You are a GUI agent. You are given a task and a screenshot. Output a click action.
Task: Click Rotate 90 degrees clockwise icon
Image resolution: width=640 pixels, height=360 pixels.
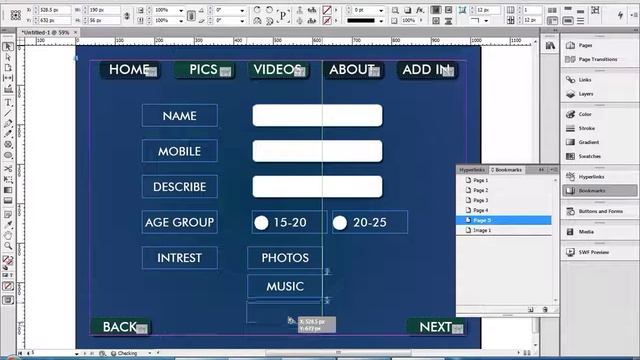coord(257,9)
